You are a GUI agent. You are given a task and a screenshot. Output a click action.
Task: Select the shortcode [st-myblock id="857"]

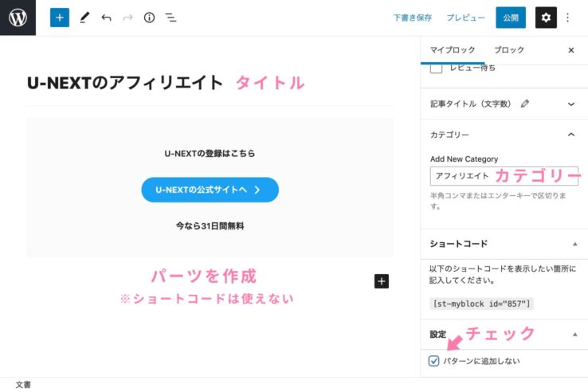(481, 304)
